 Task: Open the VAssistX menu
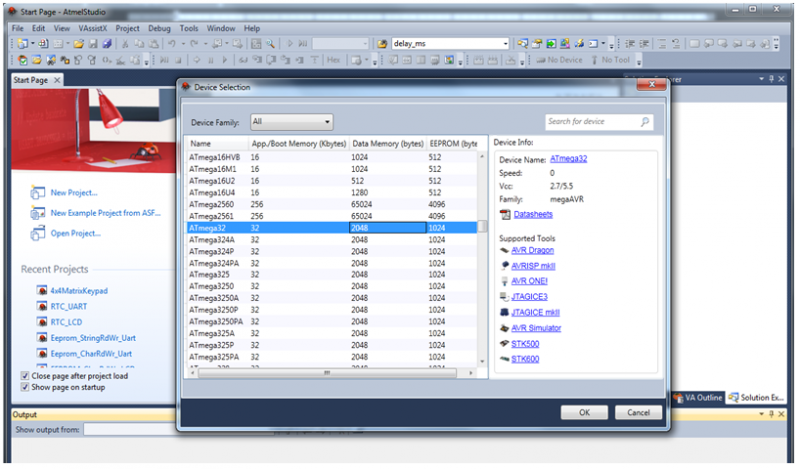point(92,29)
